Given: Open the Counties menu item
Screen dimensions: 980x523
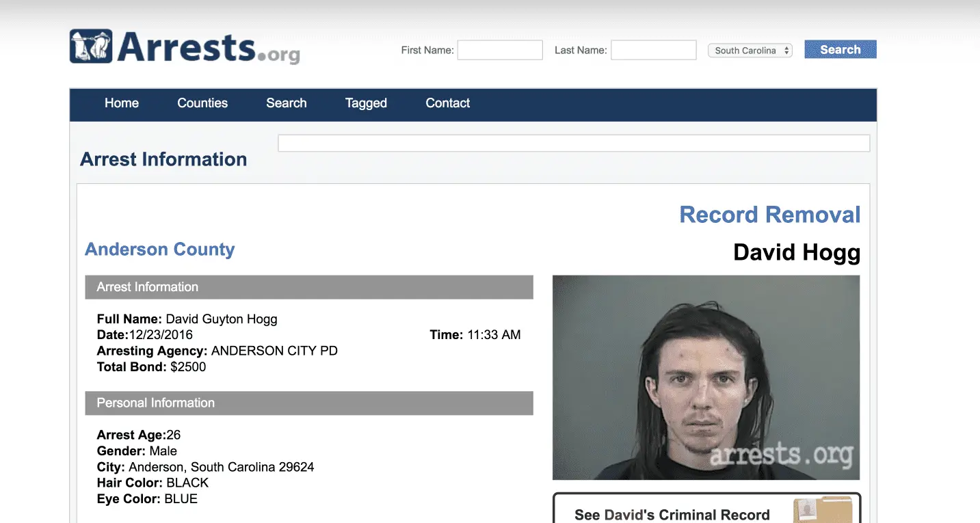Looking at the screenshot, I should 202,103.
